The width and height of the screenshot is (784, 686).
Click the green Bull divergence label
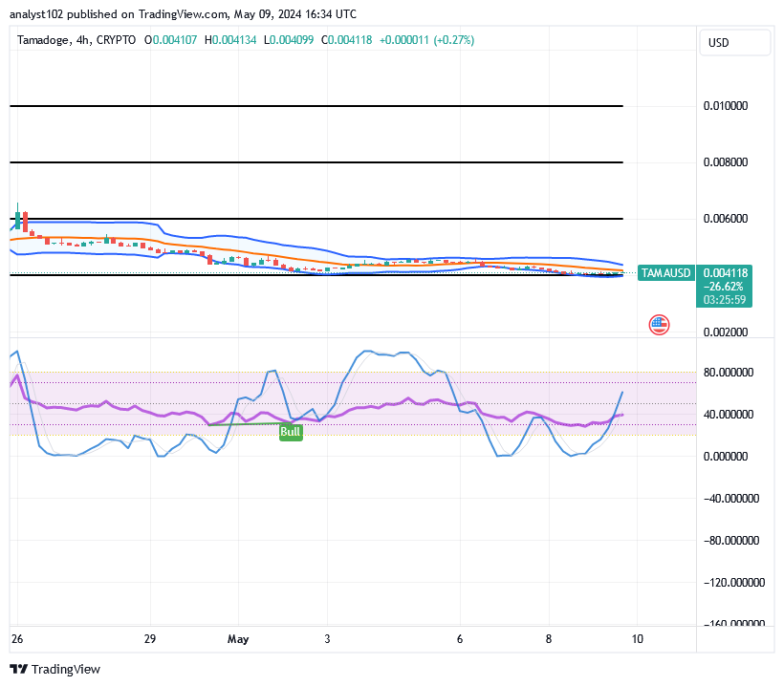pos(291,432)
